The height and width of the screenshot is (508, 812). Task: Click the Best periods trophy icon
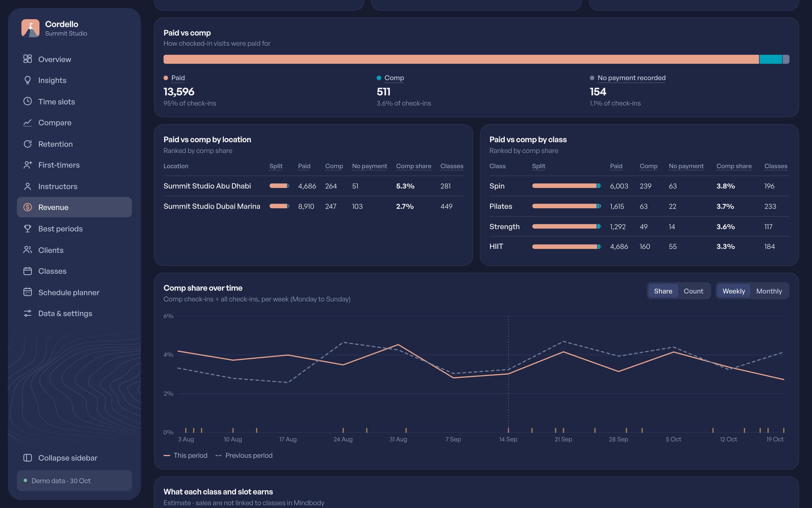[x=28, y=229]
